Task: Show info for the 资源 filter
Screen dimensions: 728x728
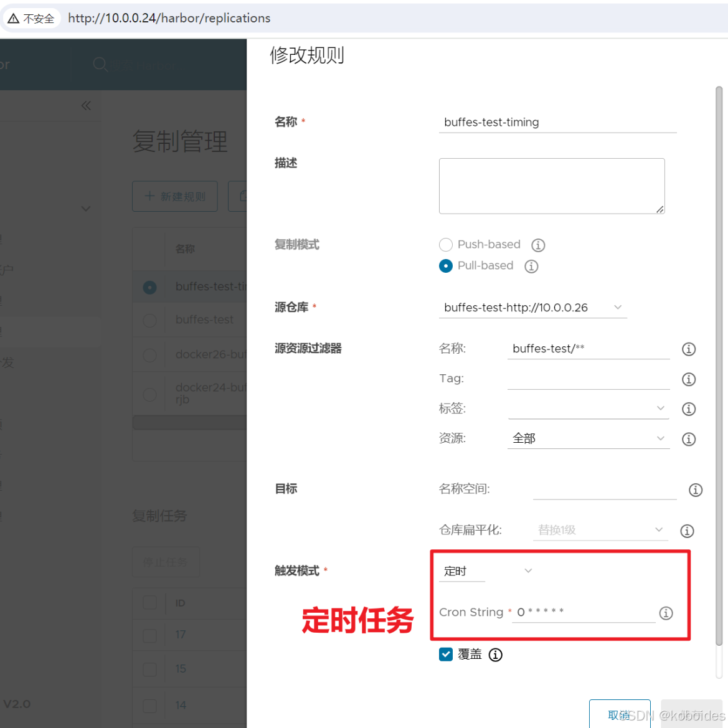Action: (689, 439)
